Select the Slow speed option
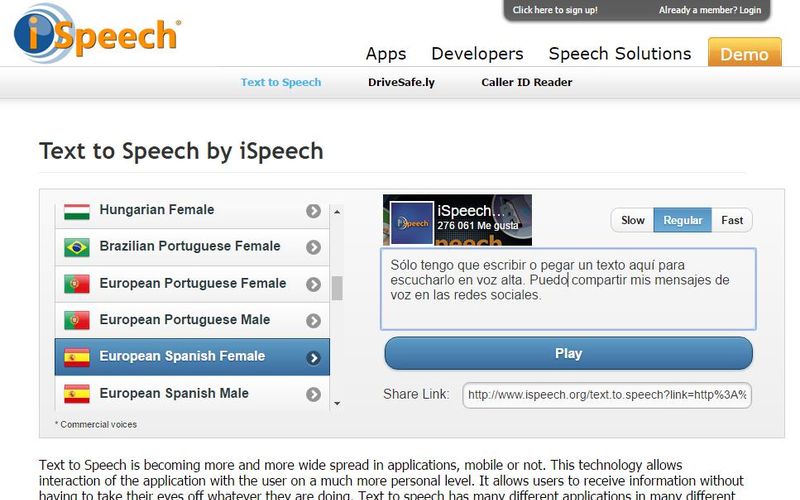800x500 pixels. [x=633, y=220]
